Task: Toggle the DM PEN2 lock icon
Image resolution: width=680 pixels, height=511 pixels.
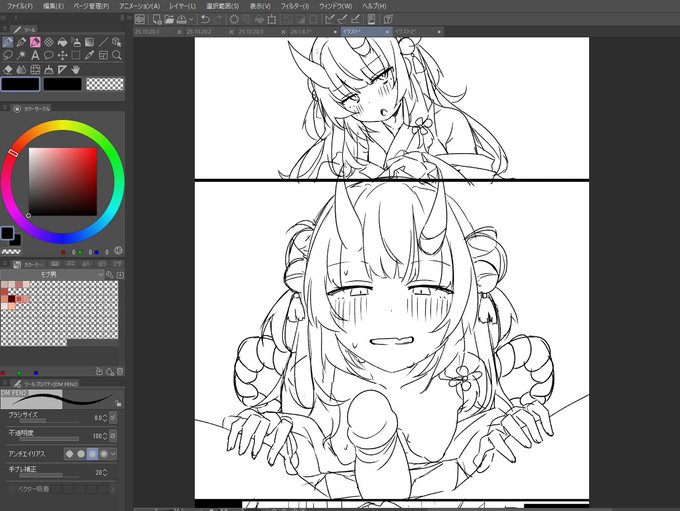Action: point(118,403)
